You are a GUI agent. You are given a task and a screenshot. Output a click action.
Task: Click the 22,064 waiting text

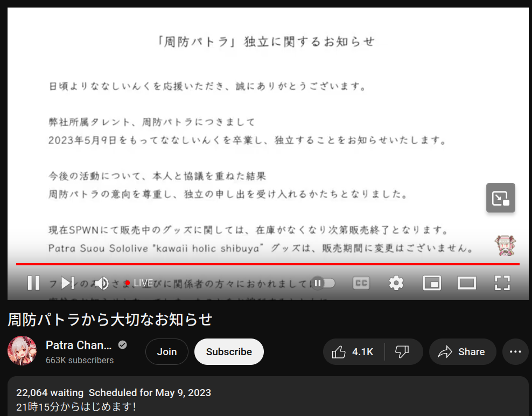(50, 393)
